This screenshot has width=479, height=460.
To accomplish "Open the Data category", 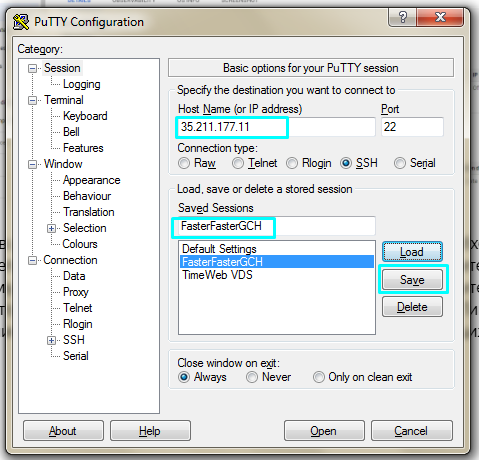I will point(74,276).
